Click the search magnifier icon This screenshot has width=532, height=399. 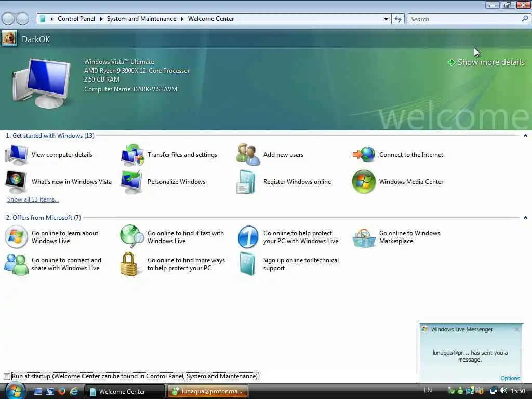point(525,19)
